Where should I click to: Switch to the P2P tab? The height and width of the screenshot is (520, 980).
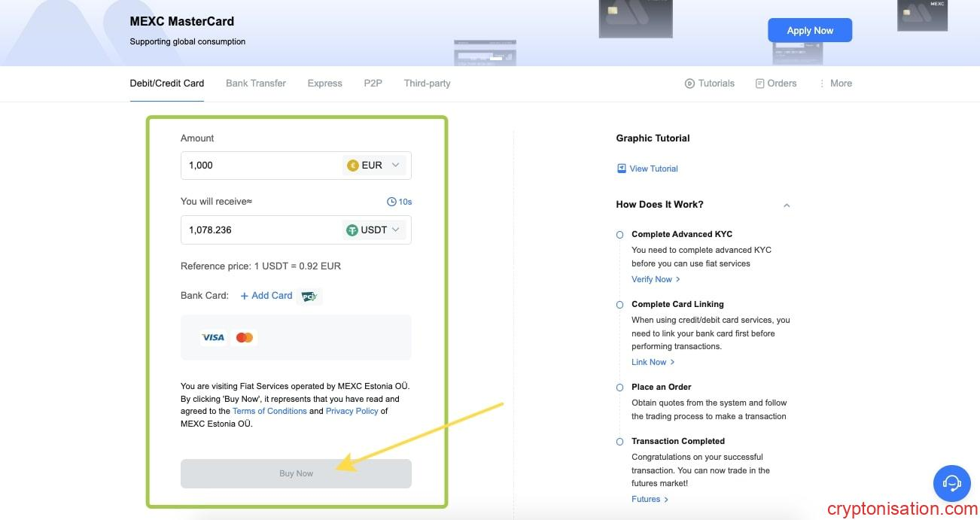click(373, 84)
